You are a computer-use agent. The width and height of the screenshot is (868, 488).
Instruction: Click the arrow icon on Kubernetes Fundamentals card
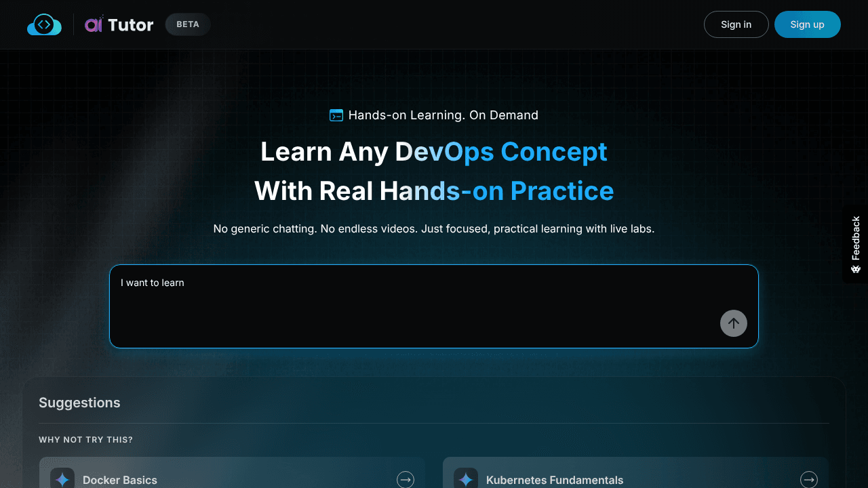point(809,480)
